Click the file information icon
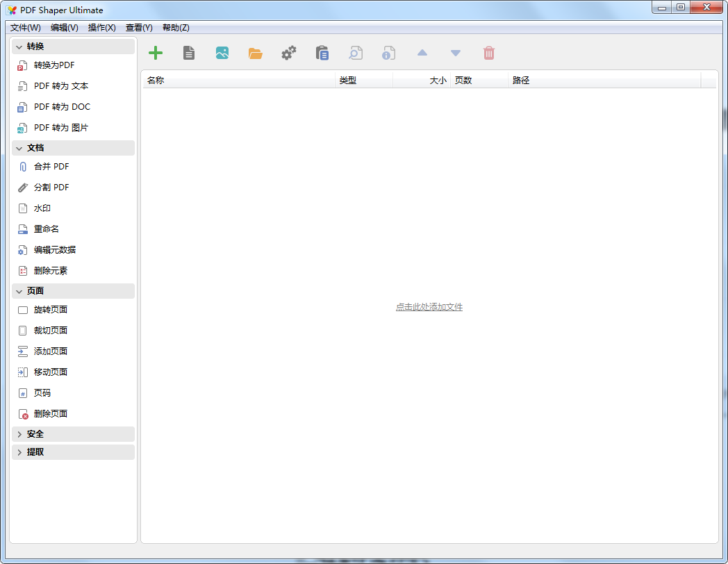The image size is (728, 564). coord(388,53)
